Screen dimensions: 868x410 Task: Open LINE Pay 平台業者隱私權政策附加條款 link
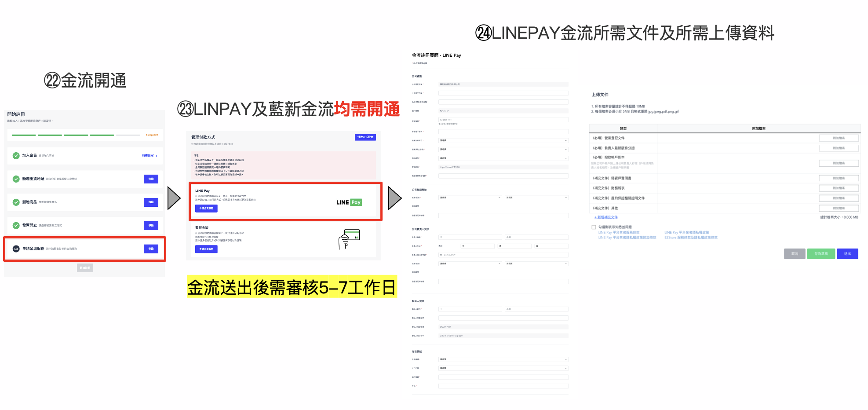[x=627, y=238]
